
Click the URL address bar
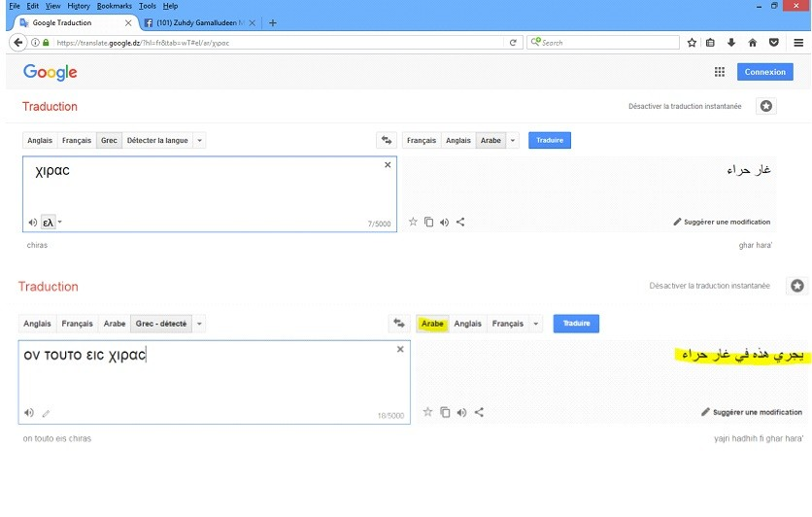coord(280,43)
